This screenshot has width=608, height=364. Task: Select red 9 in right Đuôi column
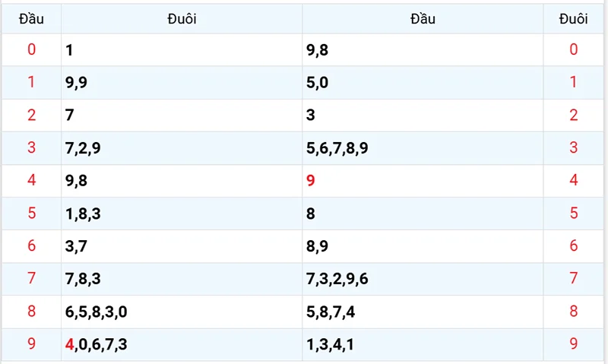click(573, 344)
